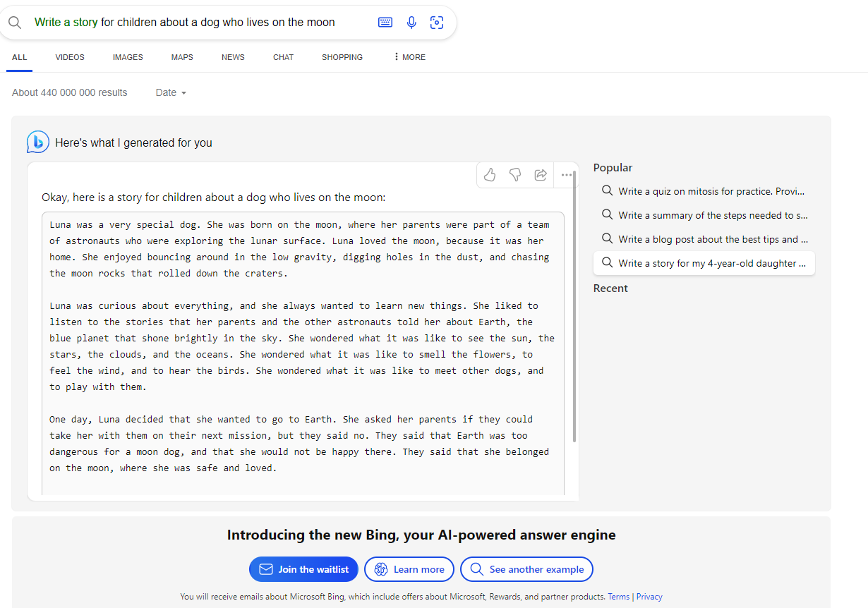This screenshot has width=868, height=608.
Task: Share the generated story
Action: (541, 174)
